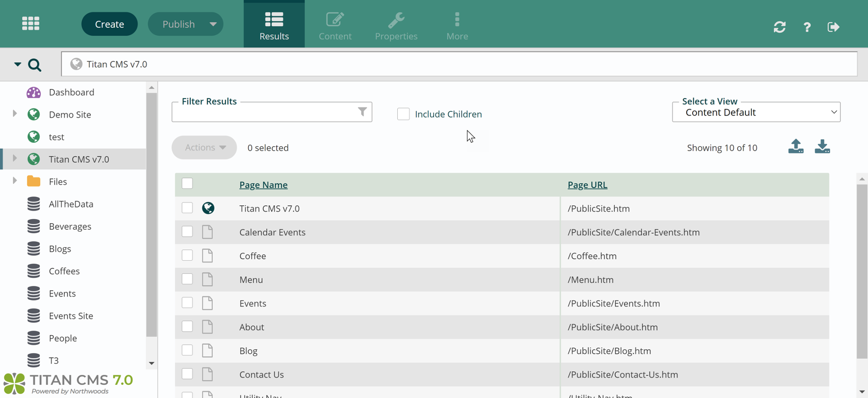
Task: Open the app grid menu icon
Action: pos(31,24)
